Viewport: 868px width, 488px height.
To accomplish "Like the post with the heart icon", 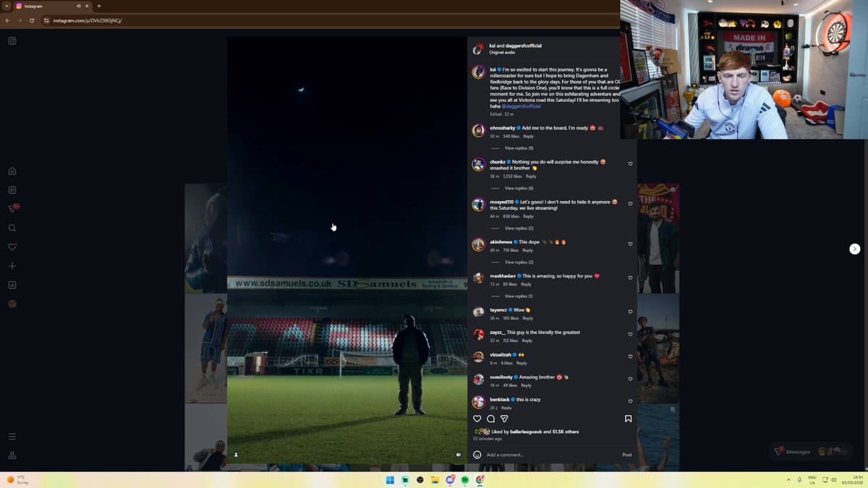I will point(477,419).
